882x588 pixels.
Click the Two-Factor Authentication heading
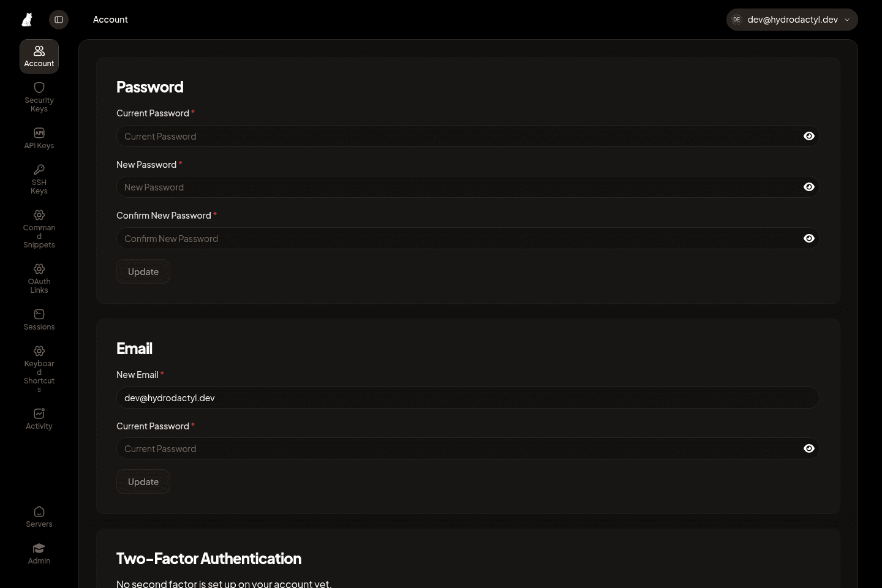point(209,559)
